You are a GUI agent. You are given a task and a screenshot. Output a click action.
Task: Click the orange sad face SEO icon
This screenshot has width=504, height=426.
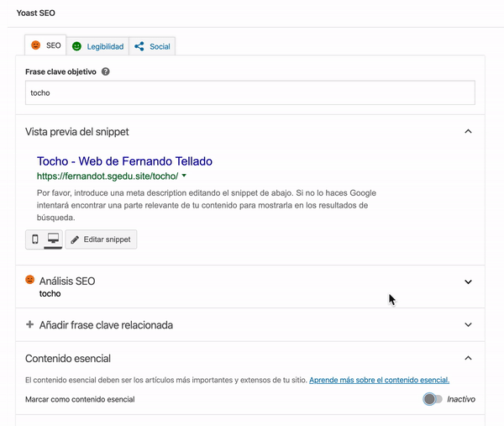tap(36, 45)
